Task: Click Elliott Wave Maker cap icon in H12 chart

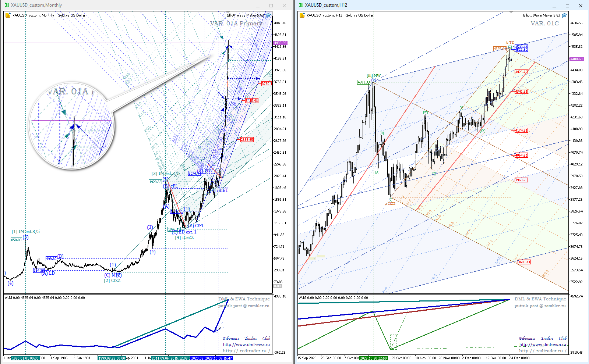Action: pyautogui.click(x=564, y=15)
